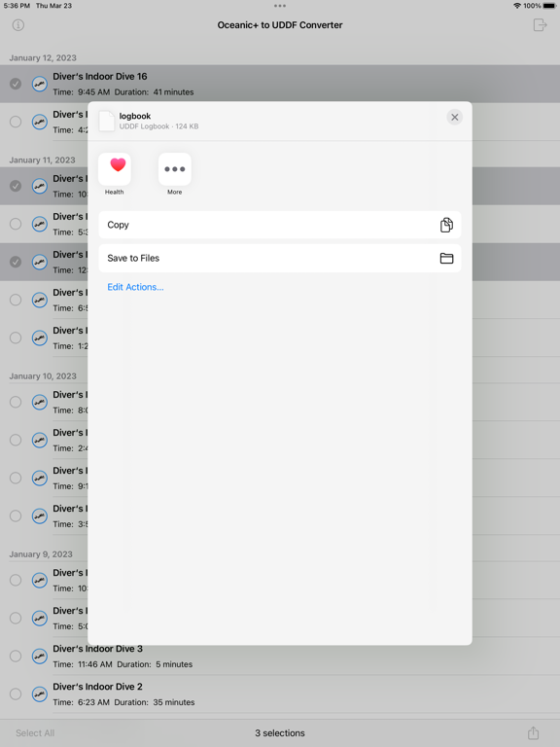Check the dive with Time 9:1
The width and height of the screenshot is (560, 747).
point(16,478)
